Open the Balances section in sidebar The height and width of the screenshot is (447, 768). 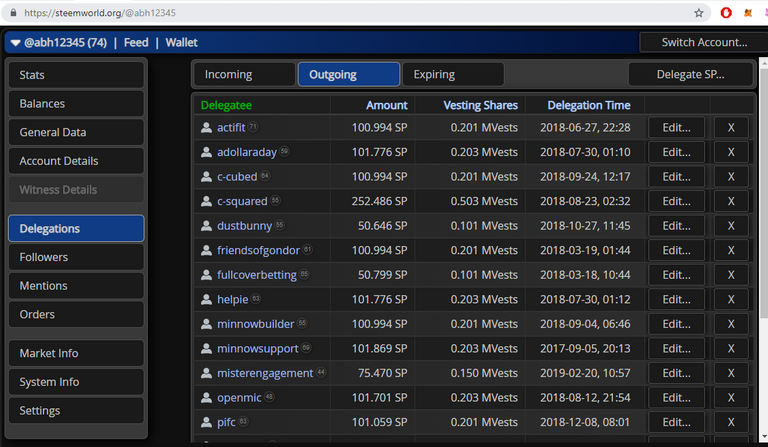click(x=76, y=104)
